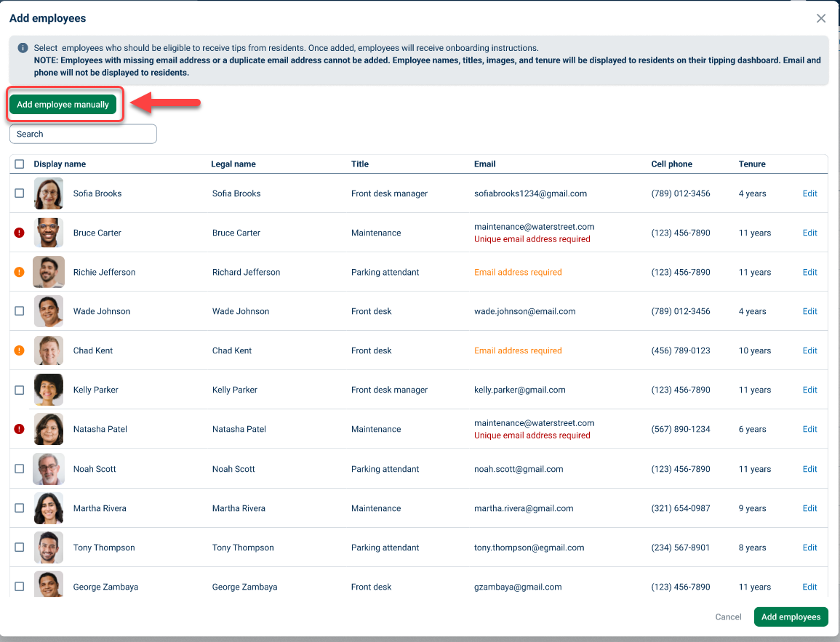Click Bruce Carter's 'Unique email address required' error
This screenshot has height=642, width=840.
(532, 238)
